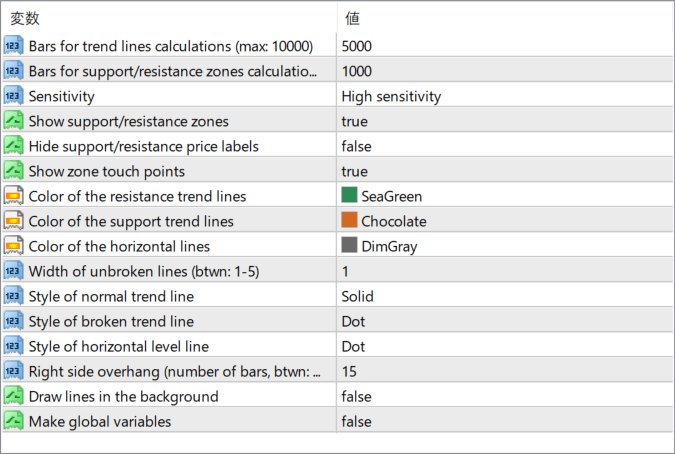Image resolution: width=675 pixels, height=454 pixels.
Task: Click the 変数 column header
Action: 26,18
